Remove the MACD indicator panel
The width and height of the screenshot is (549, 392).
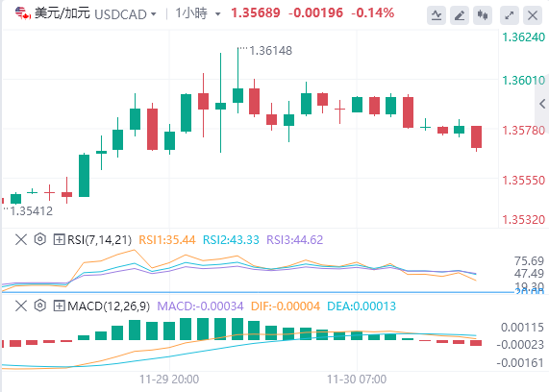pos(21,306)
